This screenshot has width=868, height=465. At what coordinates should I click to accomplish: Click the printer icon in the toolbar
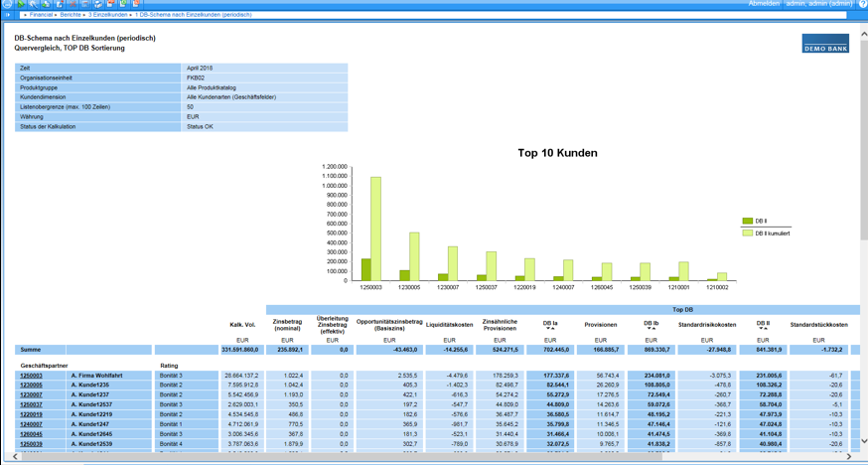click(98, 4)
